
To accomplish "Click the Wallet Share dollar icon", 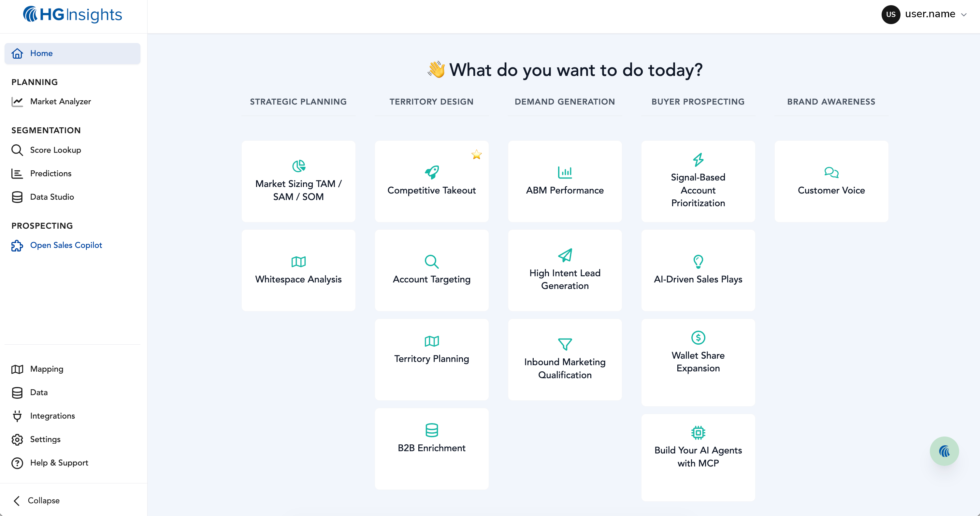I will coord(698,337).
